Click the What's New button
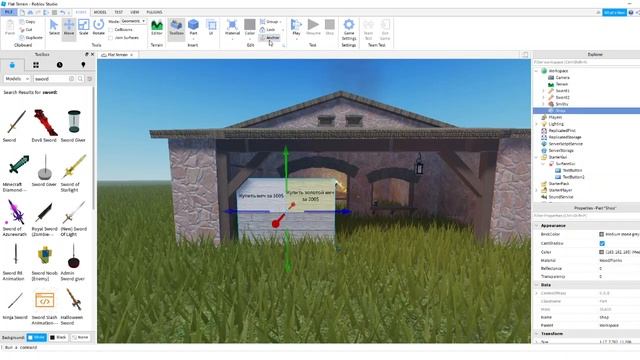 pyautogui.click(x=614, y=13)
